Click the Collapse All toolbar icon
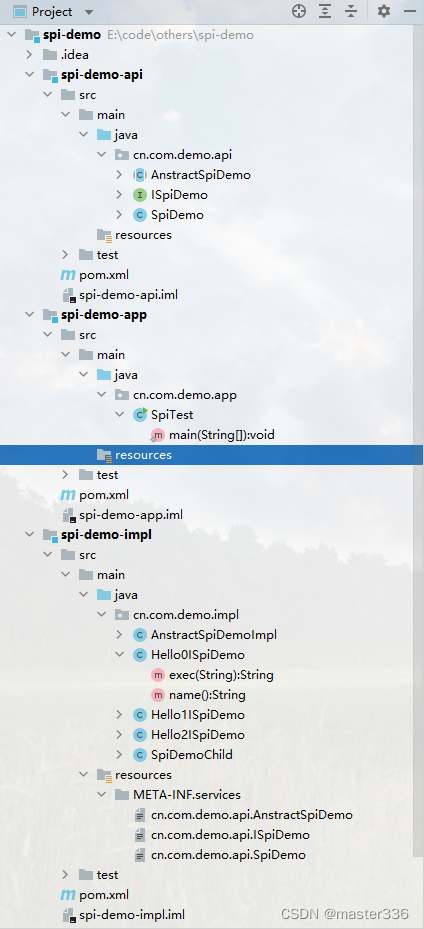This screenshot has width=424, height=929. click(x=351, y=11)
